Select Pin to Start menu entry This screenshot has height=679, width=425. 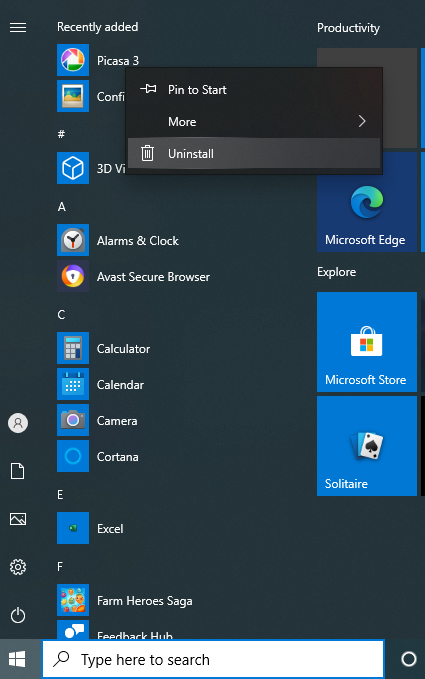[254, 90]
